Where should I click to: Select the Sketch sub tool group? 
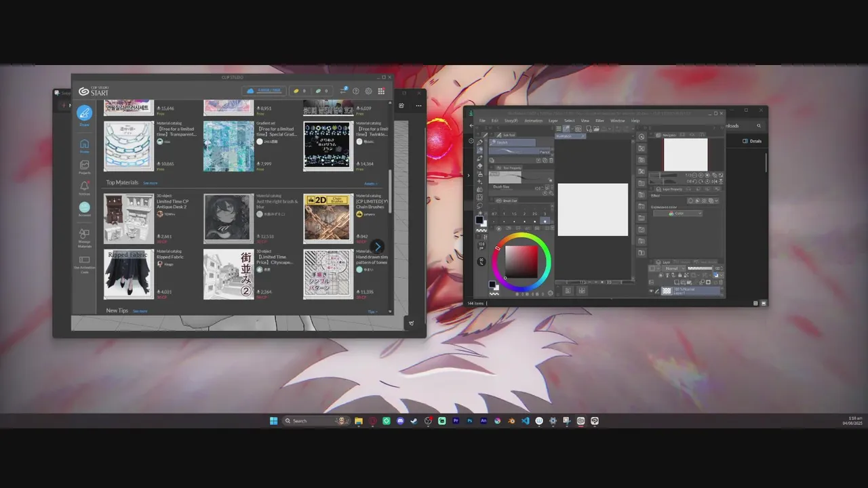coord(513,143)
